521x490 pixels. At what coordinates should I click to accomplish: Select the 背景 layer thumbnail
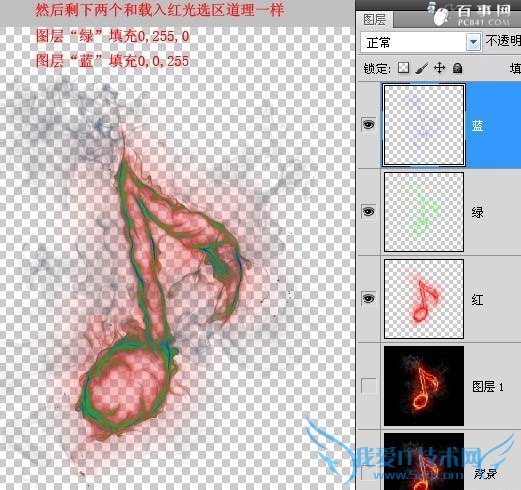(424, 461)
